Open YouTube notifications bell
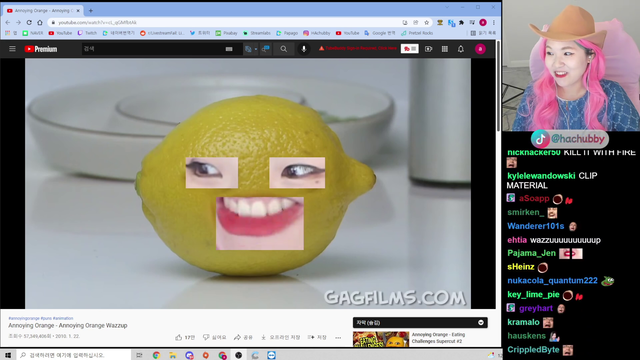 pos(460,49)
